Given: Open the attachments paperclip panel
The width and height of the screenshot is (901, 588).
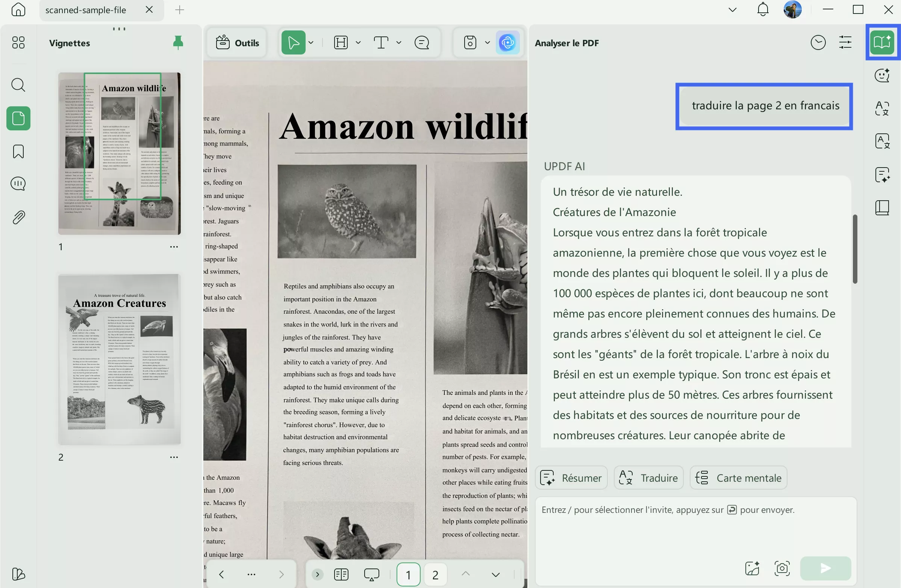Looking at the screenshot, I should pos(18,216).
